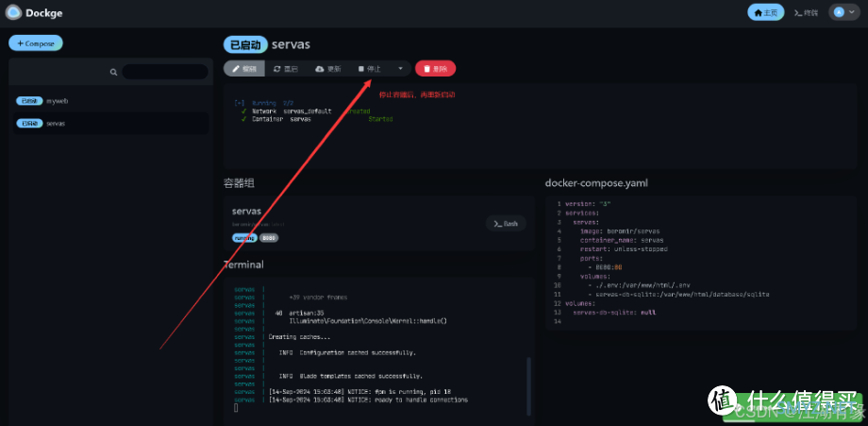868x426 pixels.
Task: Click the search magnifier icon
Action: pyautogui.click(x=113, y=72)
